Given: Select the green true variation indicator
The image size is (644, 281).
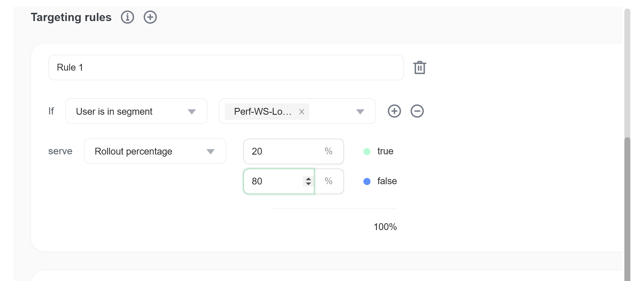Looking at the screenshot, I should (367, 151).
